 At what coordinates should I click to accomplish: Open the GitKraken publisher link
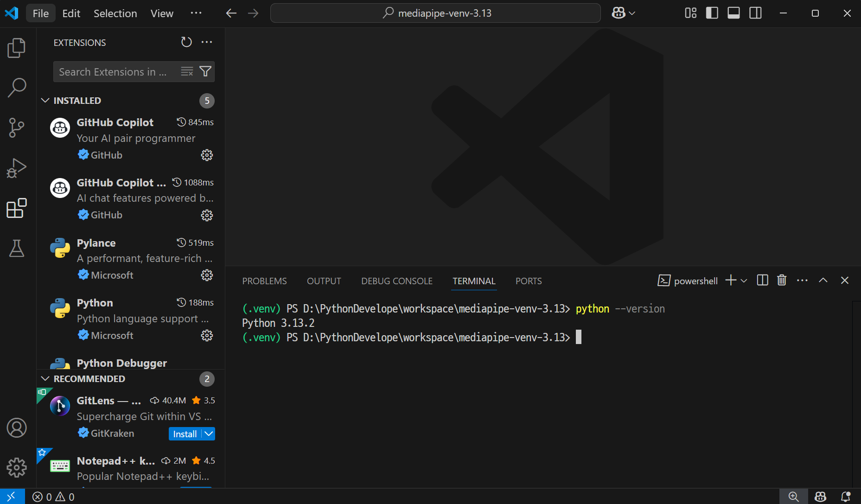pyautogui.click(x=112, y=433)
